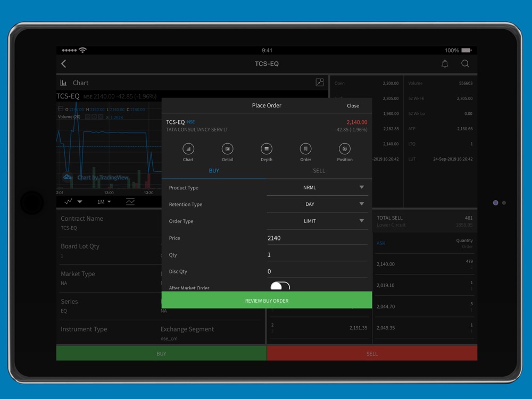Toggle After Market Order switch

tap(280, 286)
